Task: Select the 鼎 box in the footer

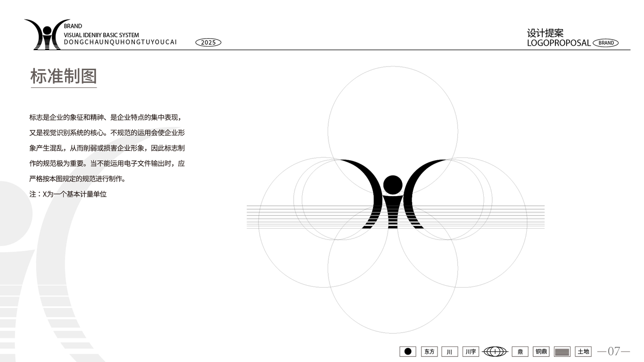Action: pyautogui.click(x=520, y=352)
